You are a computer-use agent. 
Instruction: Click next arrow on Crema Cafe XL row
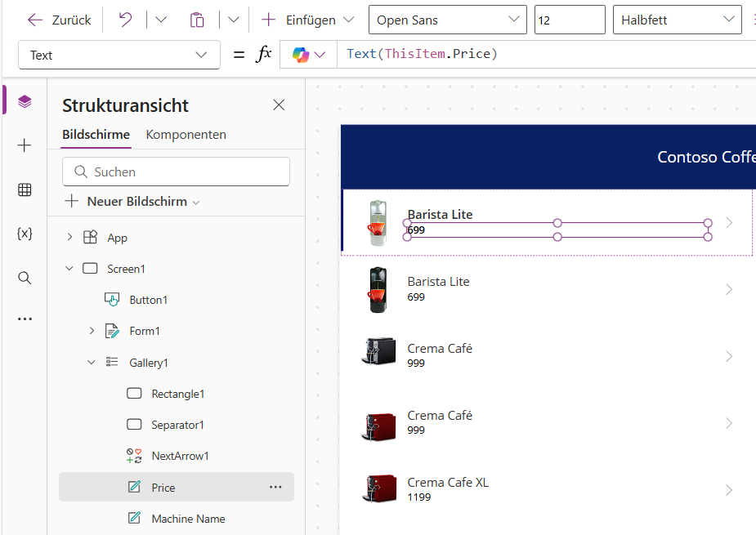729,490
